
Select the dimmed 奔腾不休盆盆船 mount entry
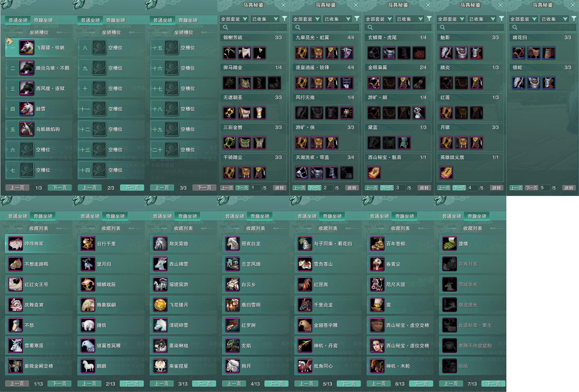pyautogui.click(x=473, y=345)
